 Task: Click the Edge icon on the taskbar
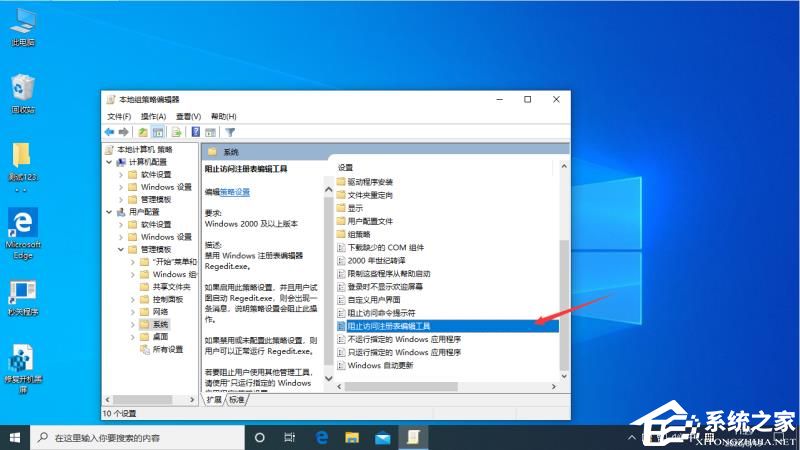point(323,437)
